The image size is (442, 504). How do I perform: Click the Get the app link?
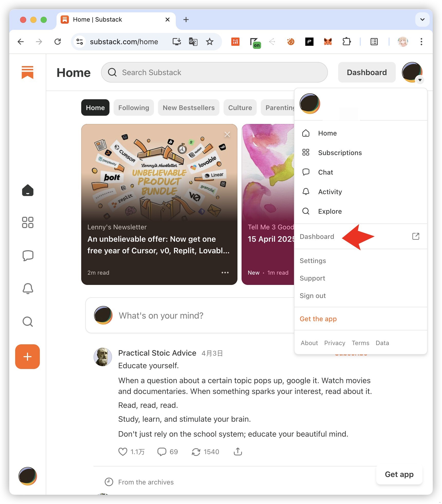(318, 319)
